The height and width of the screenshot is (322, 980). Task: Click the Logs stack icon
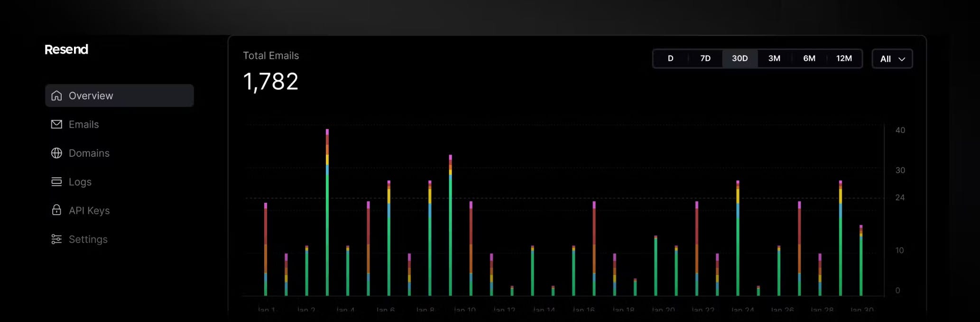coord(56,181)
